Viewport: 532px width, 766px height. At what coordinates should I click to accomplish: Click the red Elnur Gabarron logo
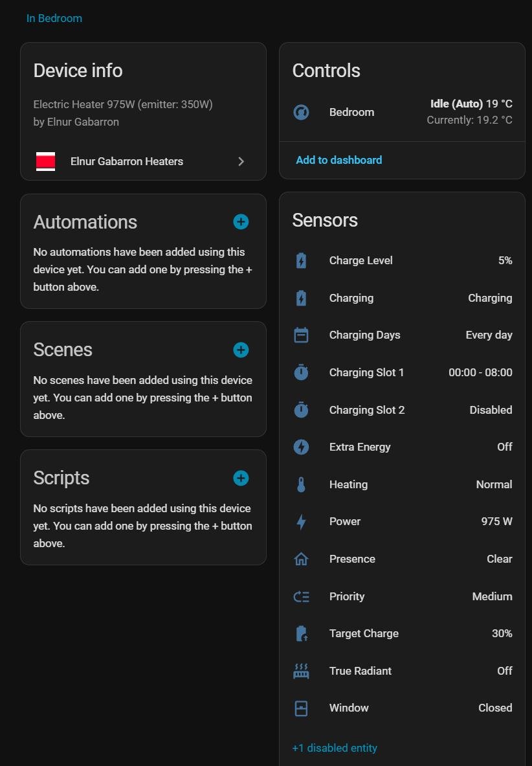pyautogui.click(x=45, y=162)
